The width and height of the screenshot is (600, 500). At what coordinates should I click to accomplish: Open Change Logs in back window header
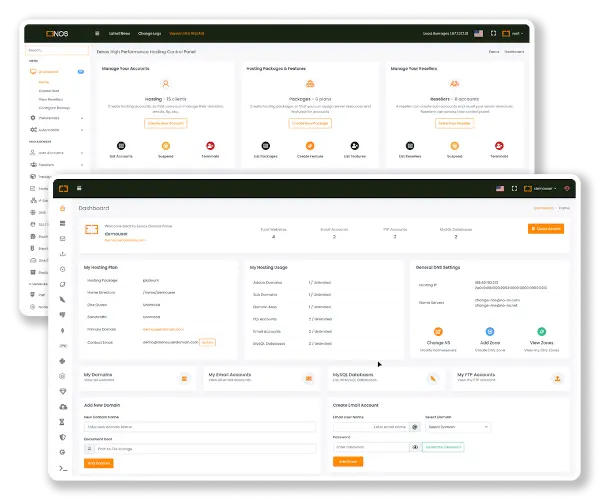(x=149, y=34)
